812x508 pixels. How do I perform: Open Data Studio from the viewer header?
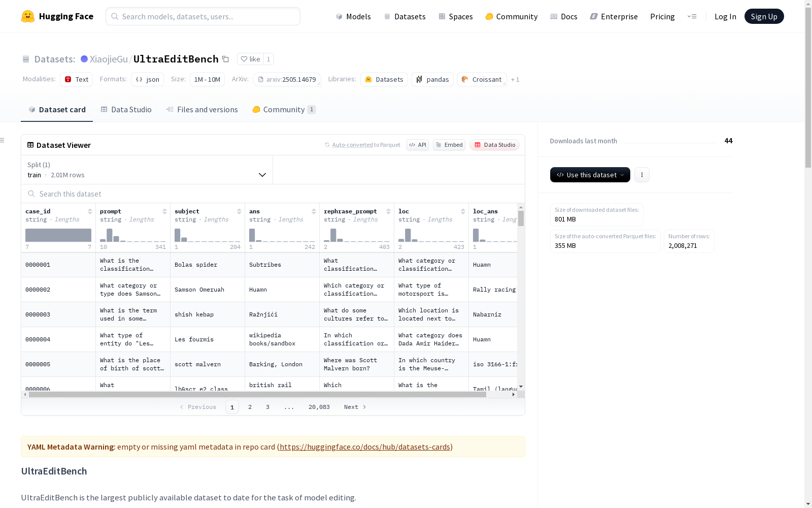pyautogui.click(x=495, y=145)
